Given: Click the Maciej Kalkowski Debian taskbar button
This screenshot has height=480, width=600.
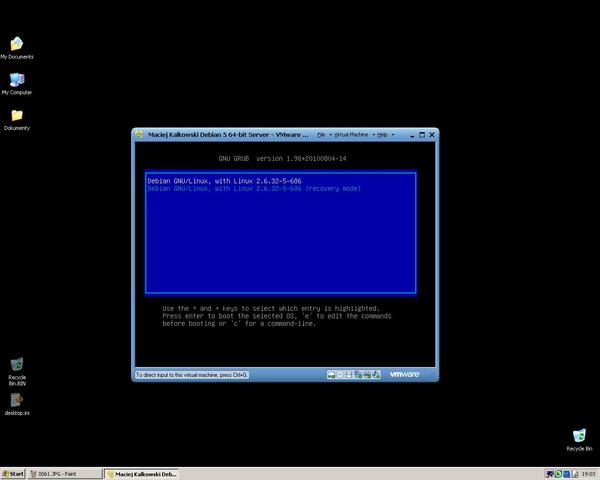Looking at the screenshot, I should [x=144, y=473].
